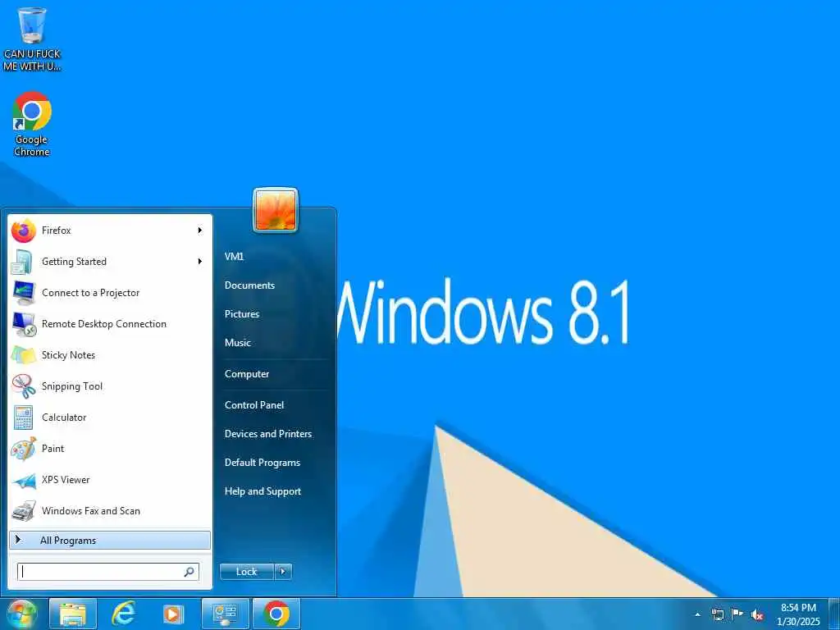Open Control Panel
The height and width of the screenshot is (630, 840).
pyautogui.click(x=254, y=405)
